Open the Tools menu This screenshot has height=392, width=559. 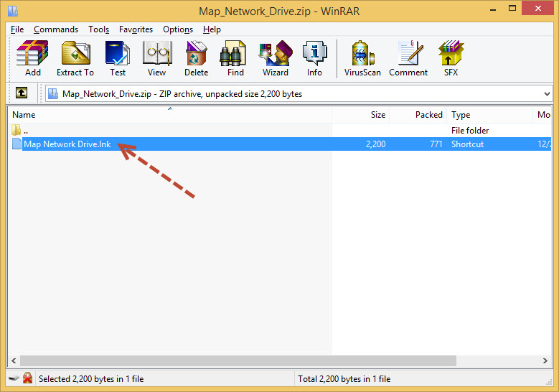click(x=99, y=29)
